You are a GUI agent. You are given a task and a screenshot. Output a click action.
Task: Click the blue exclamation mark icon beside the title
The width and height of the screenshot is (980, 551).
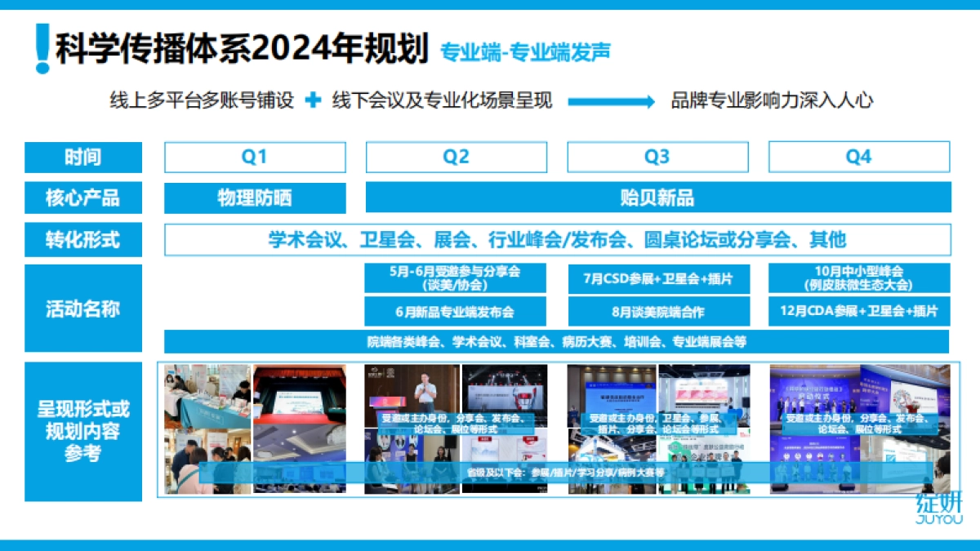(x=44, y=47)
